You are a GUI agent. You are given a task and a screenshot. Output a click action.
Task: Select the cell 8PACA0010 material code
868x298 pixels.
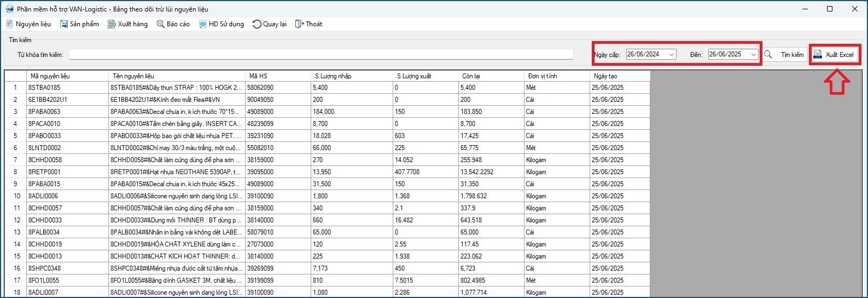pos(68,124)
